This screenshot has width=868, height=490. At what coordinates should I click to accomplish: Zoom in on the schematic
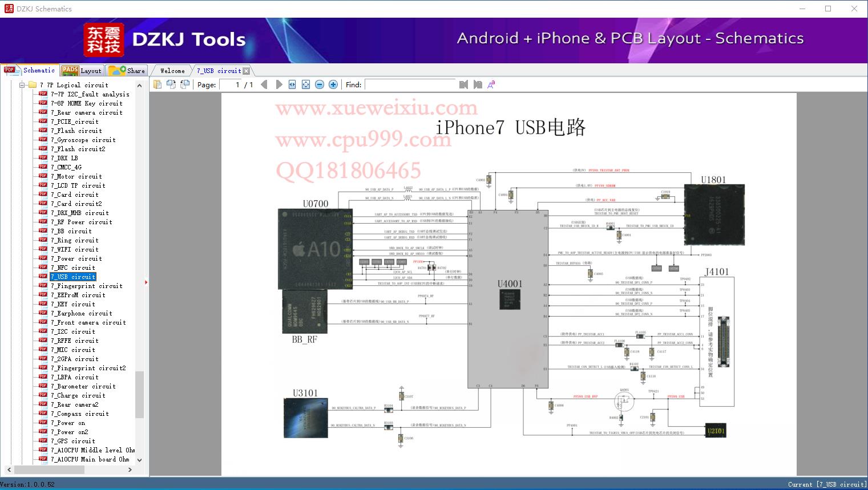coord(333,84)
